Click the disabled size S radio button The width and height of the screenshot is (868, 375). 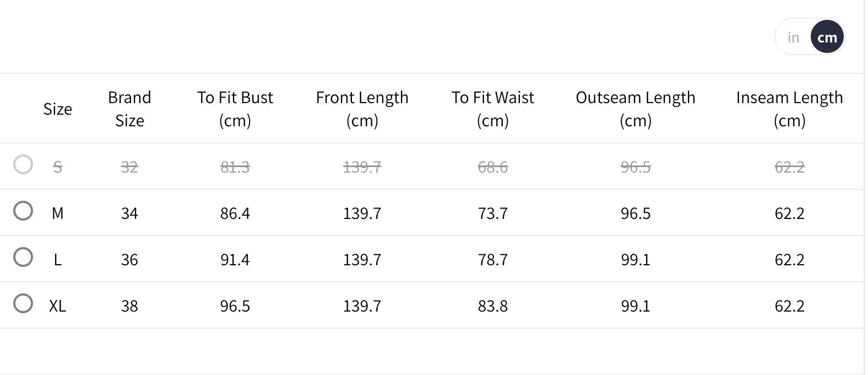pyautogui.click(x=23, y=164)
